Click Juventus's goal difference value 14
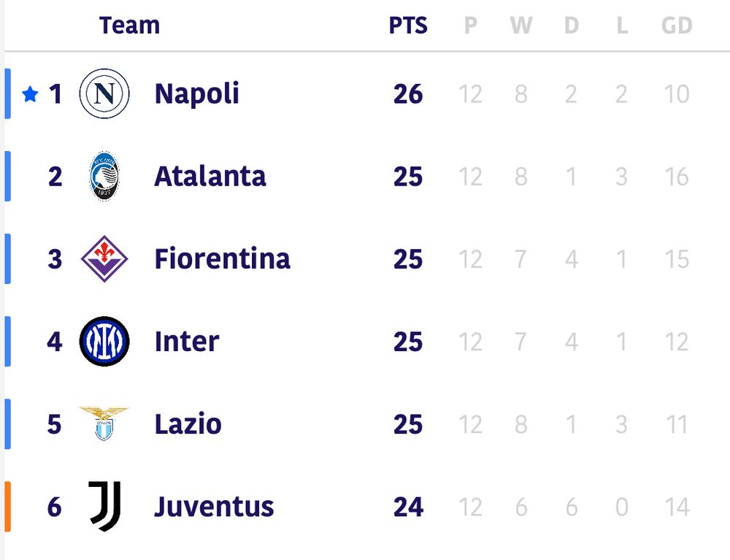730x560 pixels. [676, 507]
